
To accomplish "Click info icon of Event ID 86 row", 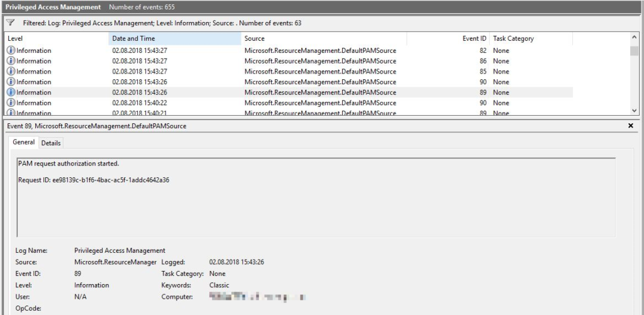I will click(11, 61).
